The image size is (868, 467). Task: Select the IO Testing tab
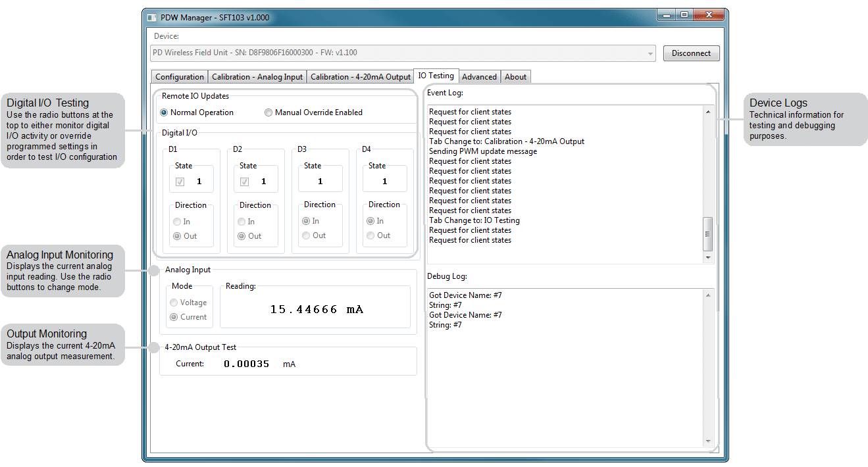(436, 76)
